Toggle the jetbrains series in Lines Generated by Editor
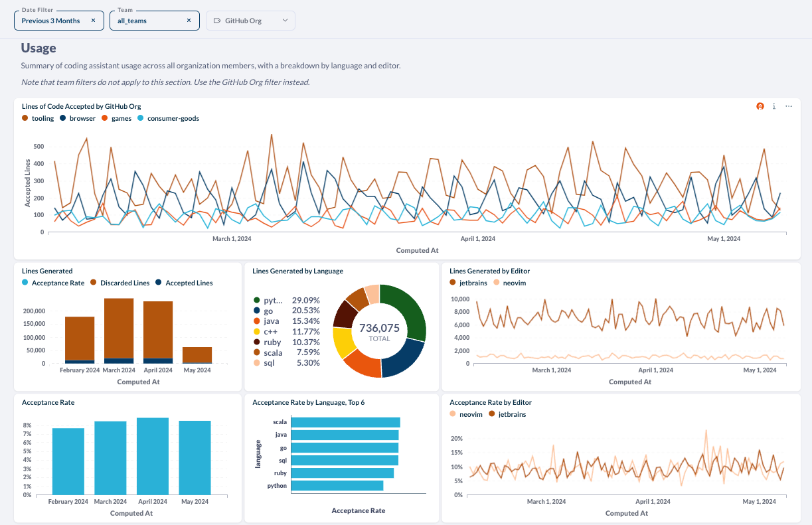Image resolution: width=812 pixels, height=525 pixels. click(x=451, y=282)
